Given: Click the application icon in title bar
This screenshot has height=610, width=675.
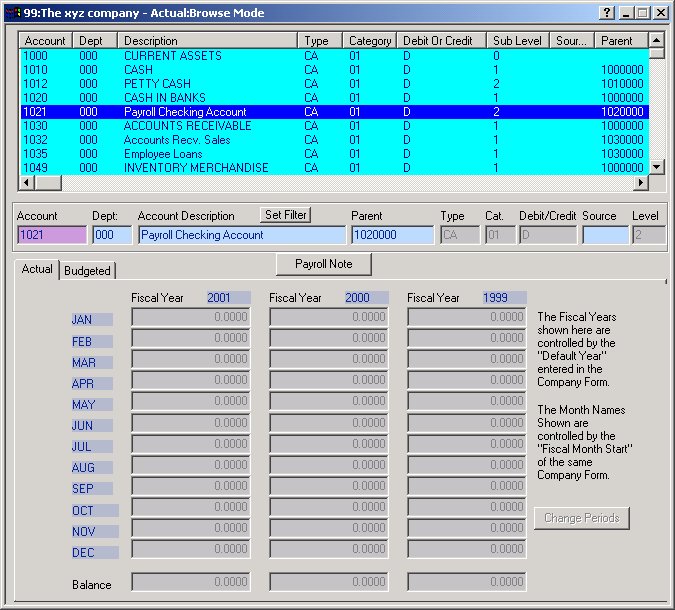Looking at the screenshot, I should pyautogui.click(x=12, y=12).
